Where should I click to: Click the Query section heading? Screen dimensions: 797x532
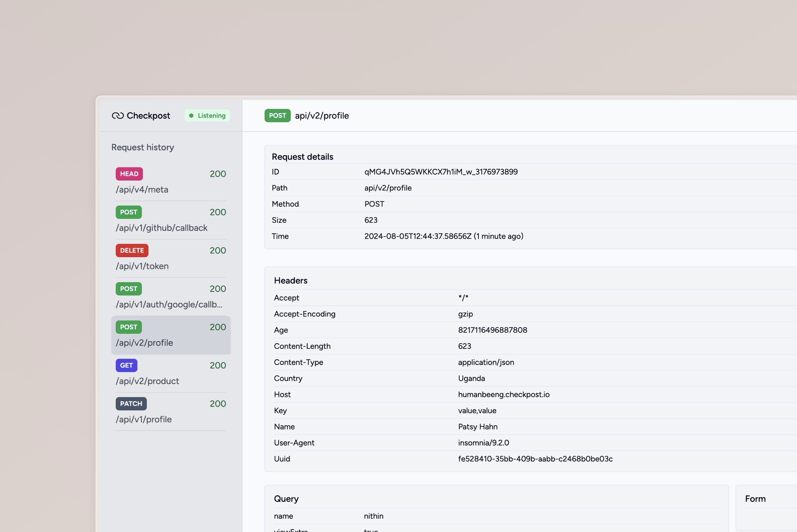[286, 499]
